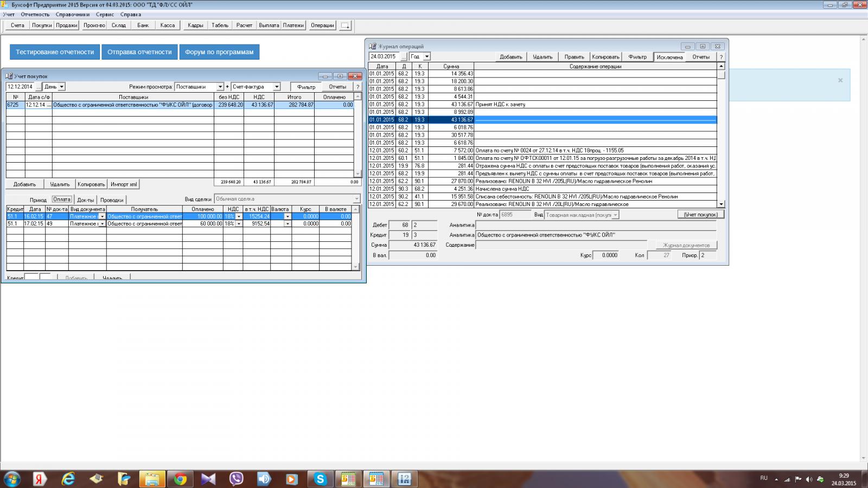868x488 pixels.
Task: Click the journal's vertical scrollbar down arrow
Action: [x=721, y=204]
